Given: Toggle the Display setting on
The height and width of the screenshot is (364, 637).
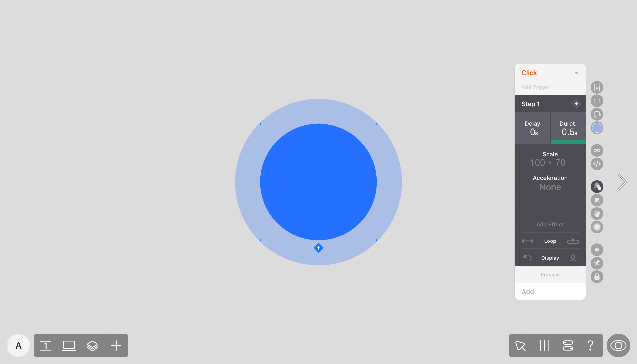Looking at the screenshot, I should click(573, 257).
